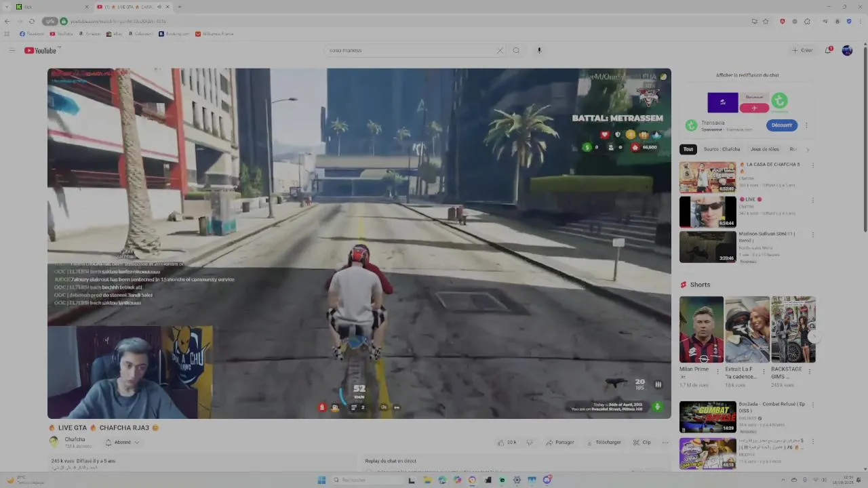Image resolution: width=868 pixels, height=488 pixels.
Task: Open File Explorer from taskbar
Action: point(427,480)
